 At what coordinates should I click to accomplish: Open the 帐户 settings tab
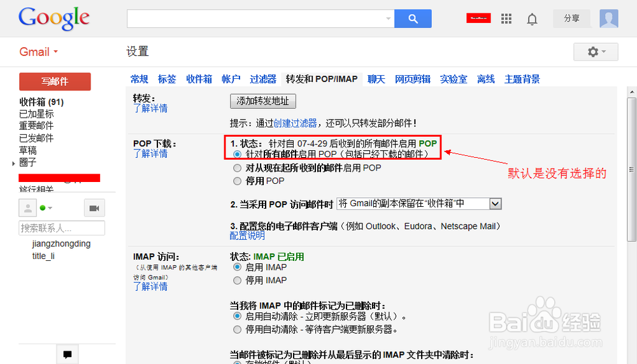point(231,79)
